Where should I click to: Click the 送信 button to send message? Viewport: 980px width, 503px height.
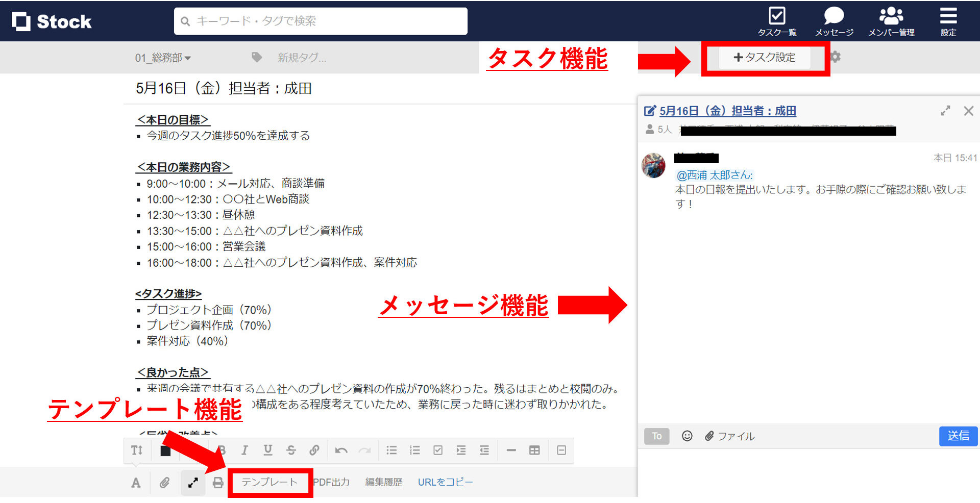[958, 436]
